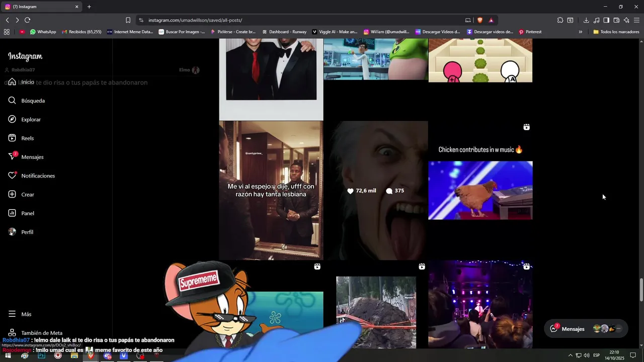
Task: Open the browser downloads icon
Action: point(586,20)
